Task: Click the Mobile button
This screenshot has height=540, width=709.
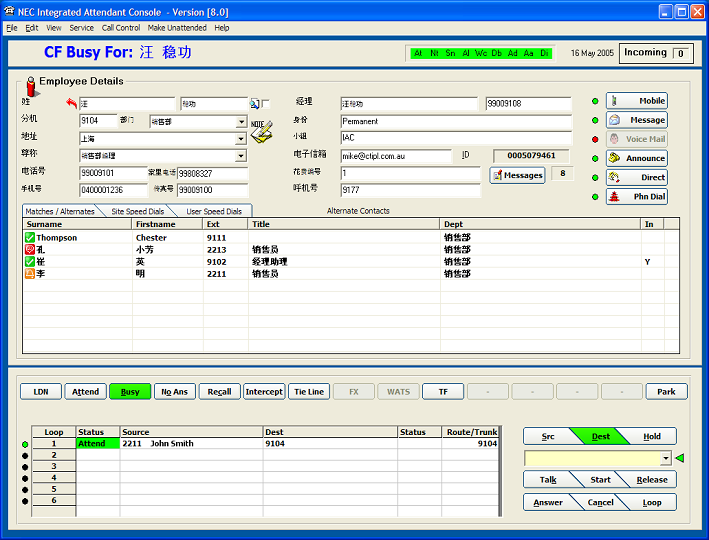Action: coord(637,101)
